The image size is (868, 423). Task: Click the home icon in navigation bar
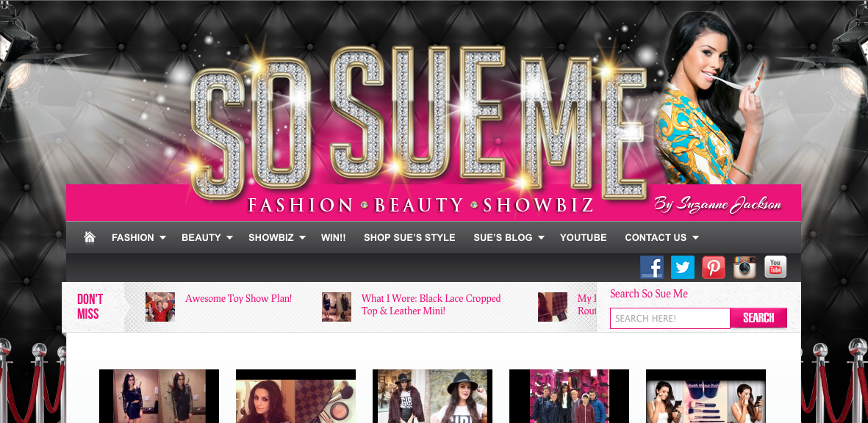click(x=90, y=237)
